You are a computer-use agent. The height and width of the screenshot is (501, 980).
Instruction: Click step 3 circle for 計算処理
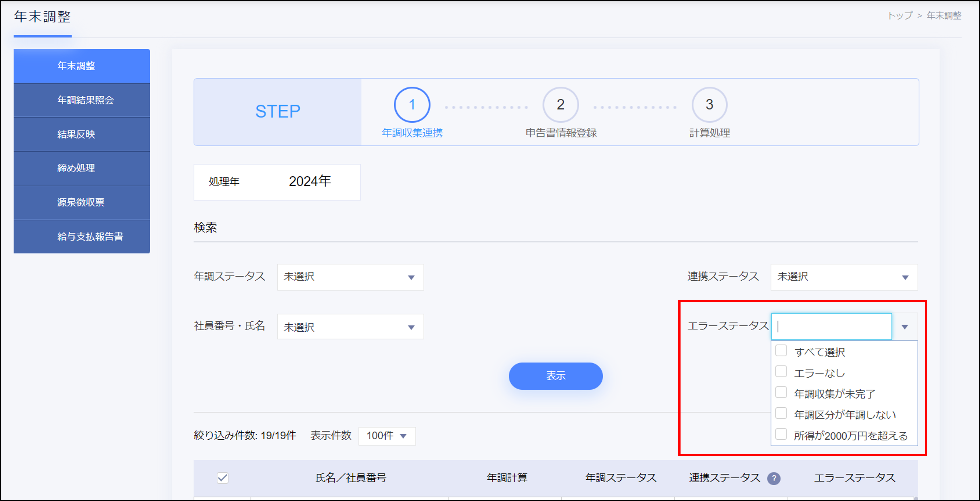point(709,105)
